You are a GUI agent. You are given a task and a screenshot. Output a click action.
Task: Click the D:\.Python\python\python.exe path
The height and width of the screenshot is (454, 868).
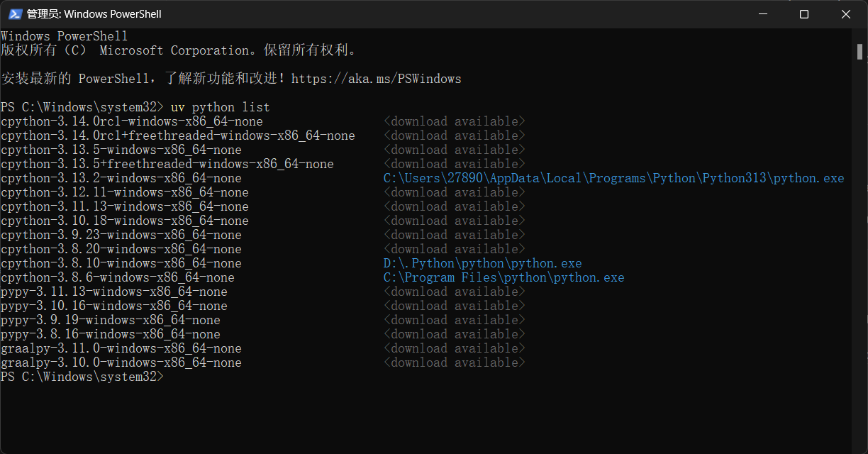point(482,263)
